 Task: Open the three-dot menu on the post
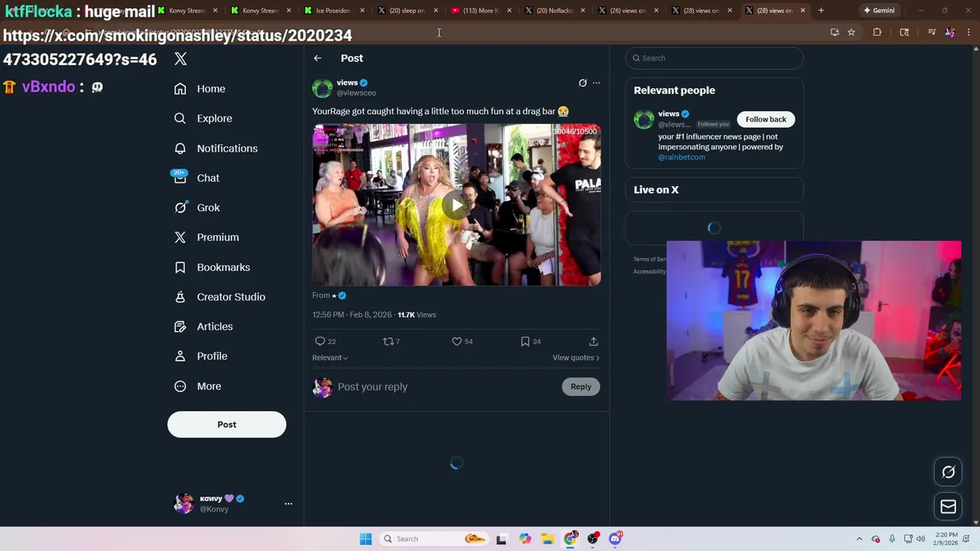click(x=596, y=83)
